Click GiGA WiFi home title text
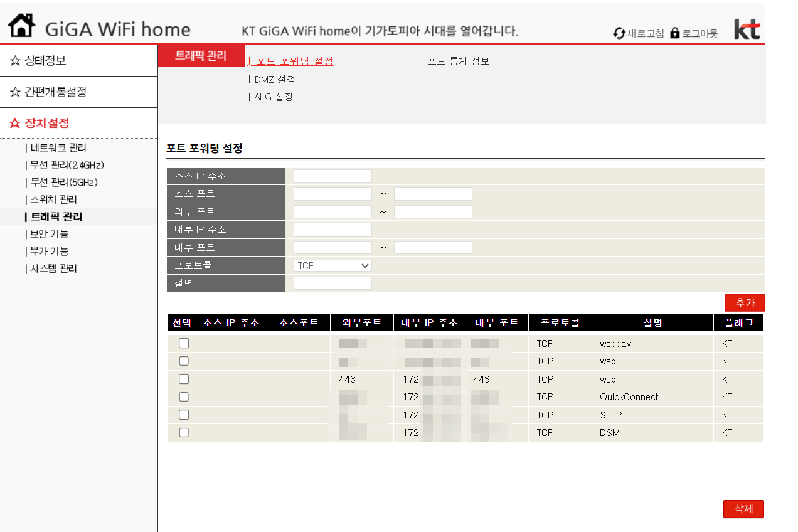 117,29
